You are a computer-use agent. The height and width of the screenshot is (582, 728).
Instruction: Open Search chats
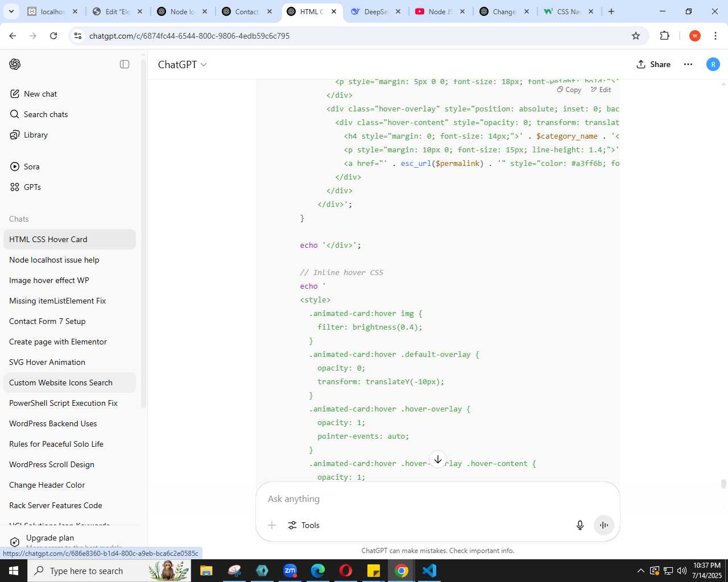pos(69,114)
